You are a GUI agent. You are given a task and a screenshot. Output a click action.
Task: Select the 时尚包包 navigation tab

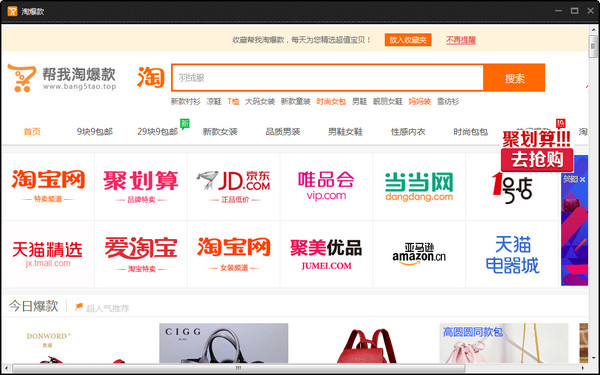click(471, 132)
